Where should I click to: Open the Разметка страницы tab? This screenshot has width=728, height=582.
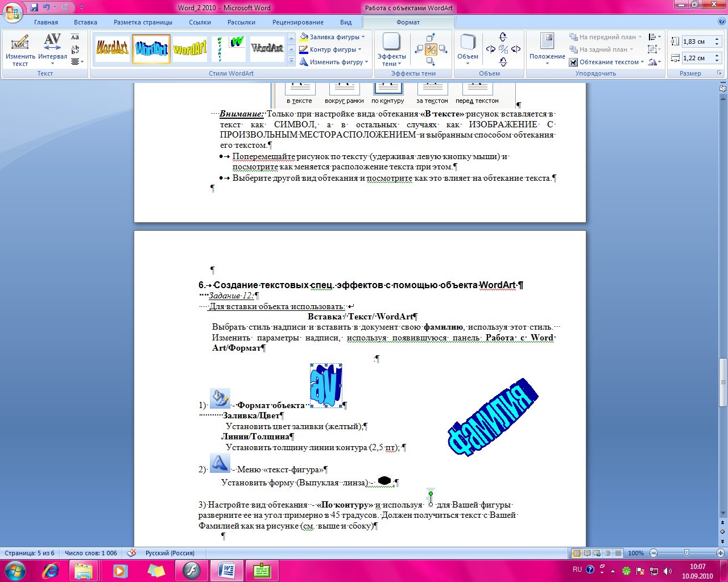[x=143, y=22]
